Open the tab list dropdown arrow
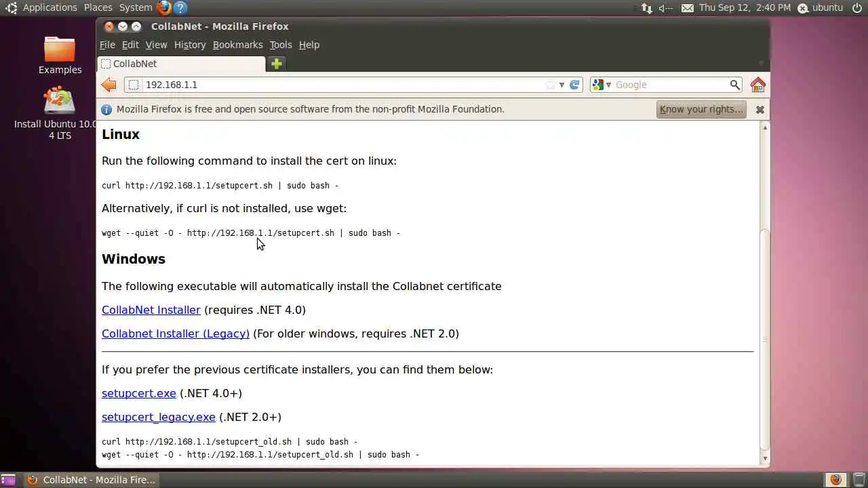Viewport: 868px width, 488px height. pos(761,64)
